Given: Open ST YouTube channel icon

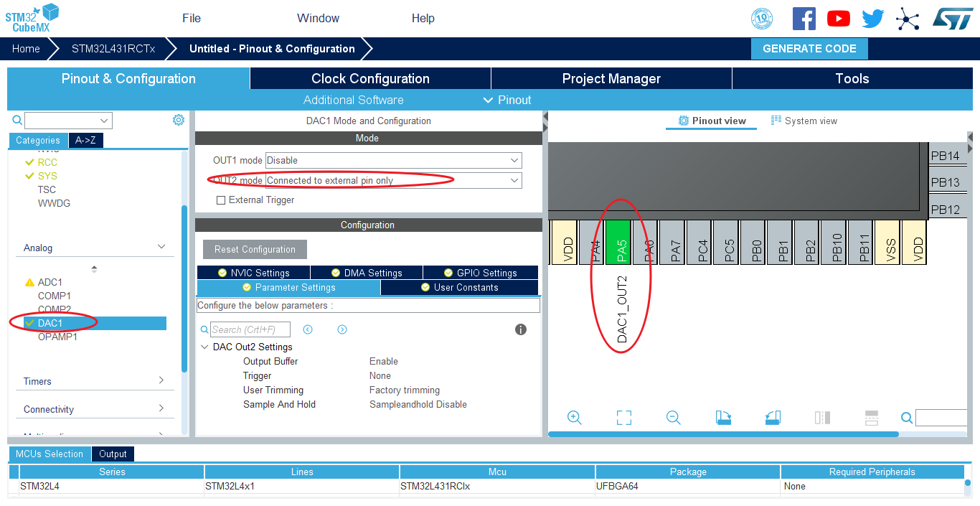Looking at the screenshot, I should coord(838,19).
